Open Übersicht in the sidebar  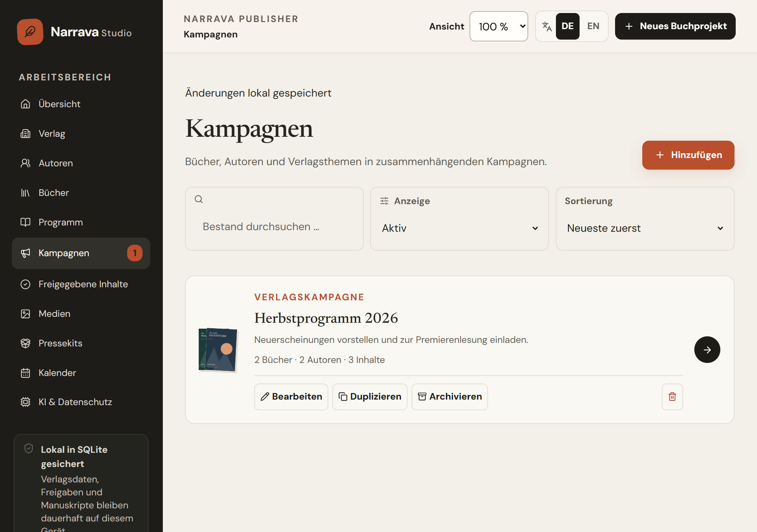pos(81,104)
